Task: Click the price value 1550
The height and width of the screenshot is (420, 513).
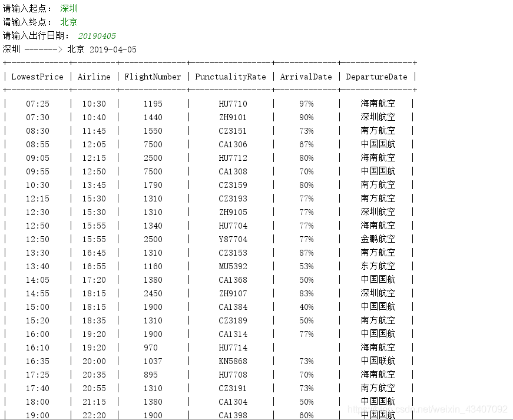Action: click(153, 131)
